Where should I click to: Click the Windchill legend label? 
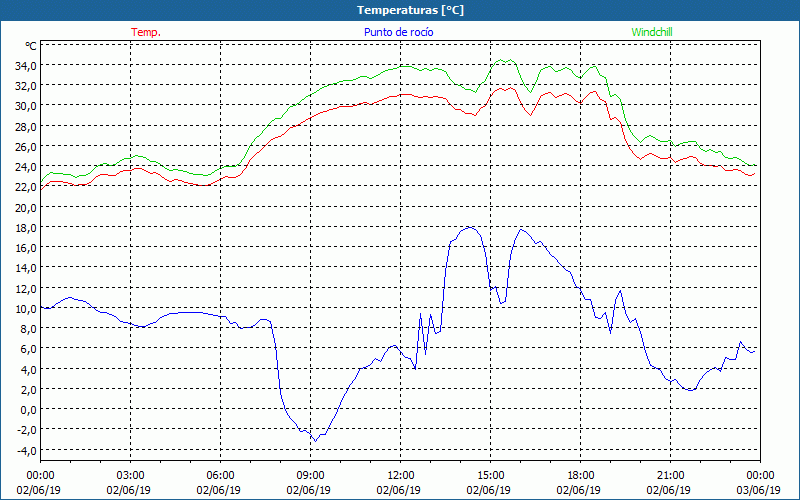pos(652,32)
